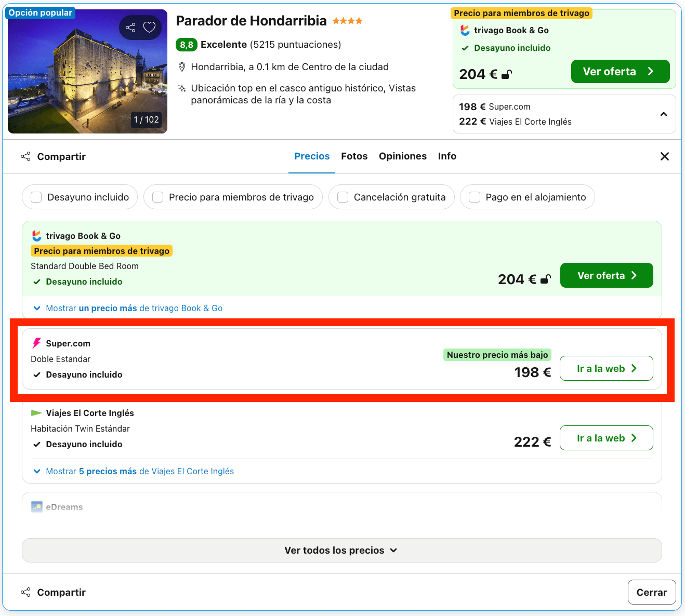Click trivago Book & Go logo in price list
The height and width of the screenshot is (616, 685).
pyautogui.click(x=36, y=236)
